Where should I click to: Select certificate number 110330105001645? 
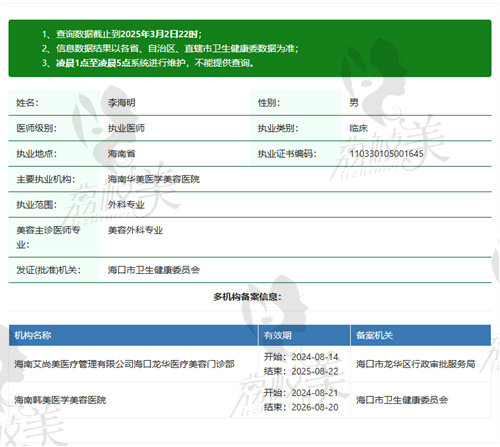(386, 154)
